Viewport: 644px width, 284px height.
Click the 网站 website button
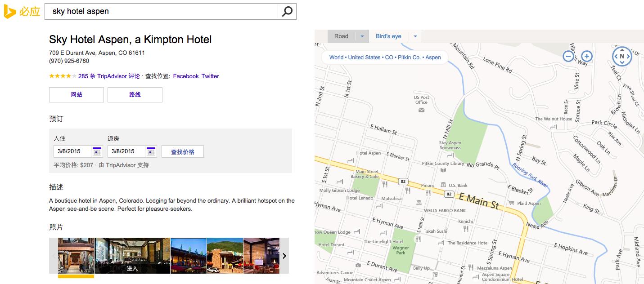click(77, 95)
